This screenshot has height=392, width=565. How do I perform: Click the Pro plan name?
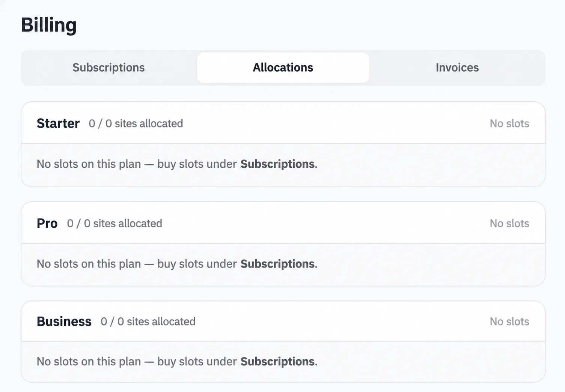click(x=47, y=223)
